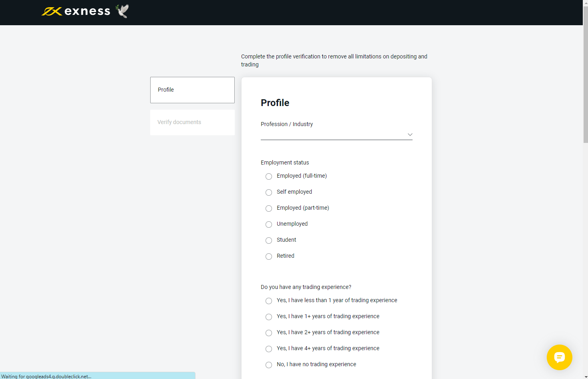Click the dove icon beside Exness logo

pyautogui.click(x=123, y=11)
